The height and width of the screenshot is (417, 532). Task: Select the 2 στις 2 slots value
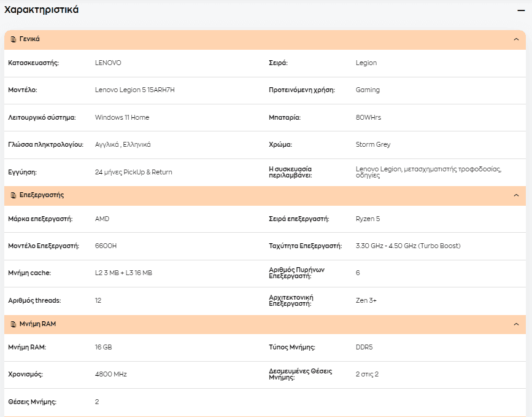coord(367,374)
